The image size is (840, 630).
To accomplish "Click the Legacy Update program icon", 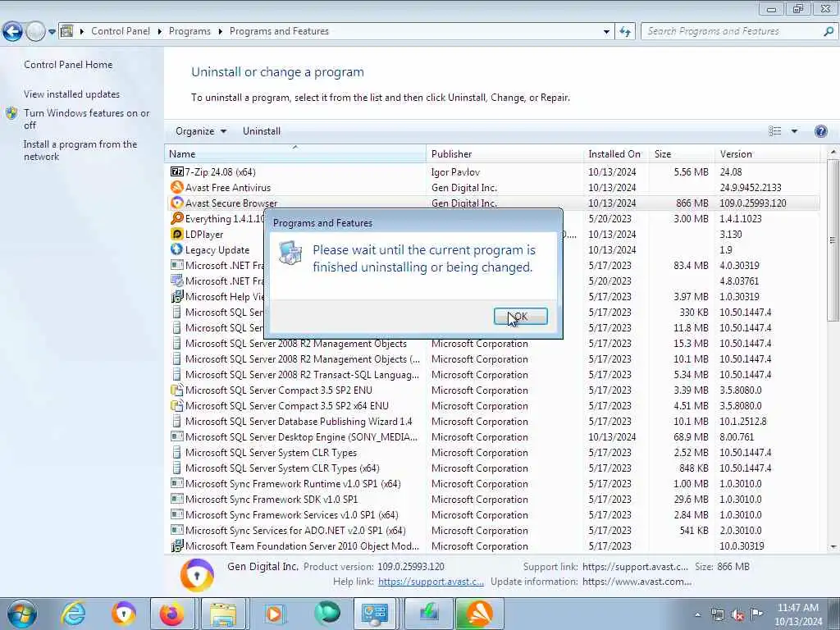I will click(x=177, y=249).
